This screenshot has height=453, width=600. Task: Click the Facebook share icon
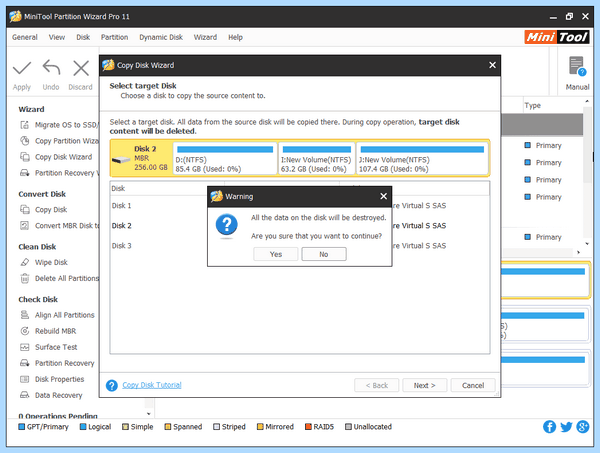(549, 427)
